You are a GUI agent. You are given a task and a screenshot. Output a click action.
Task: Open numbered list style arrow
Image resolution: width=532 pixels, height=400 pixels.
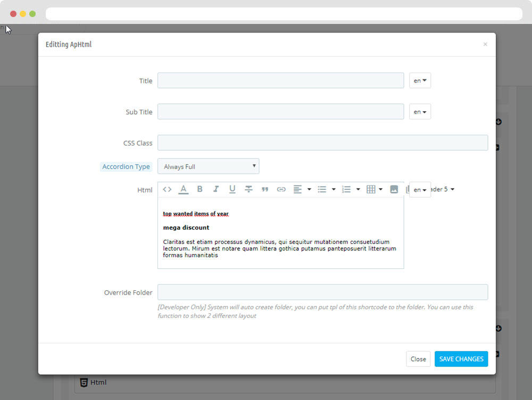[358, 190]
